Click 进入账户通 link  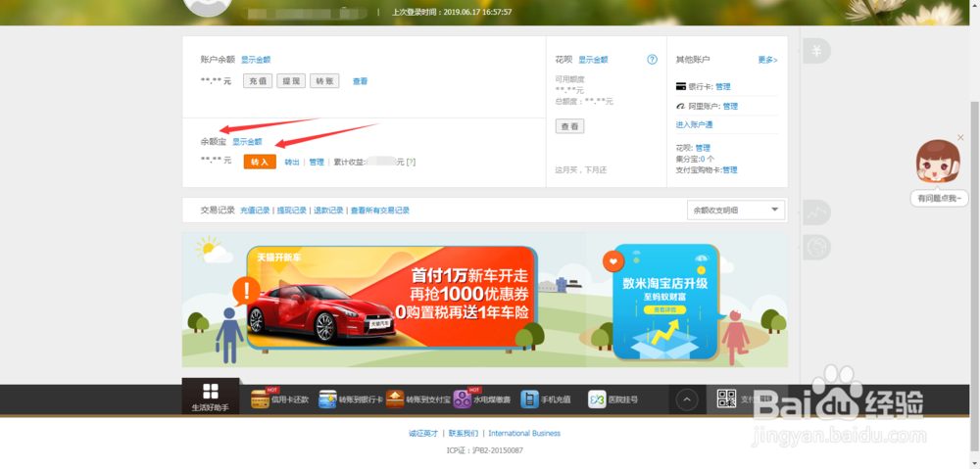click(695, 125)
